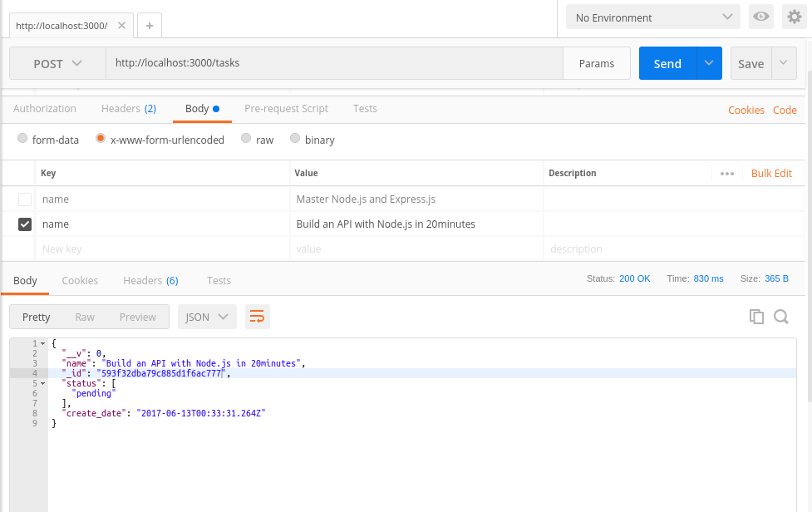This screenshot has height=512, width=812.
Task: Open the No Environment dropdown
Action: coord(652,16)
